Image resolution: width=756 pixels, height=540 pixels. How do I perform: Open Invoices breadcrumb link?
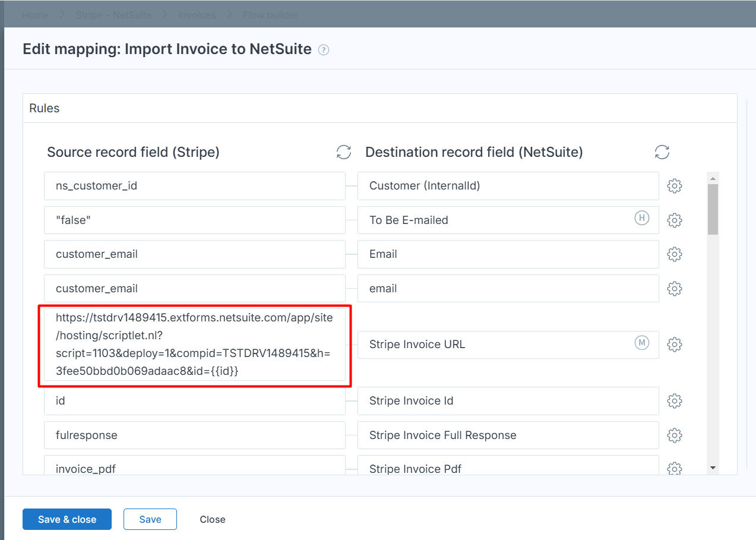197,15
